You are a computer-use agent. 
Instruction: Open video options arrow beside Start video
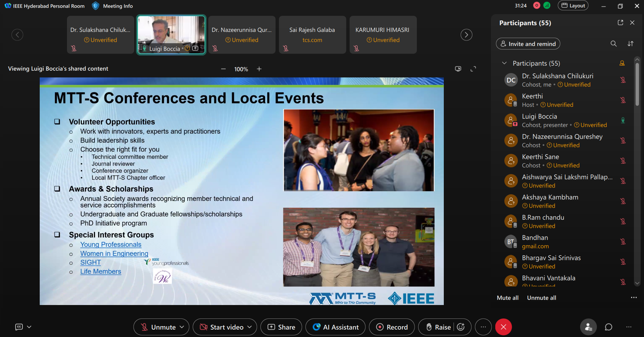click(x=250, y=327)
